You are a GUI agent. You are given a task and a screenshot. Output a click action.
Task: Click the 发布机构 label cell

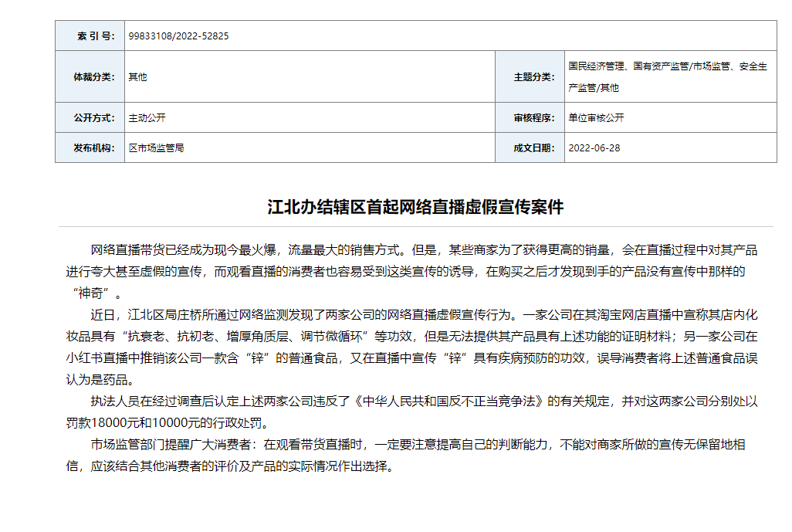tap(90, 148)
